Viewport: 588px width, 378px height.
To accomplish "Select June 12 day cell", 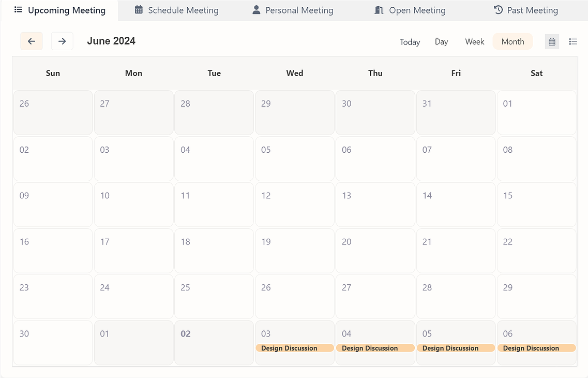I will point(294,204).
